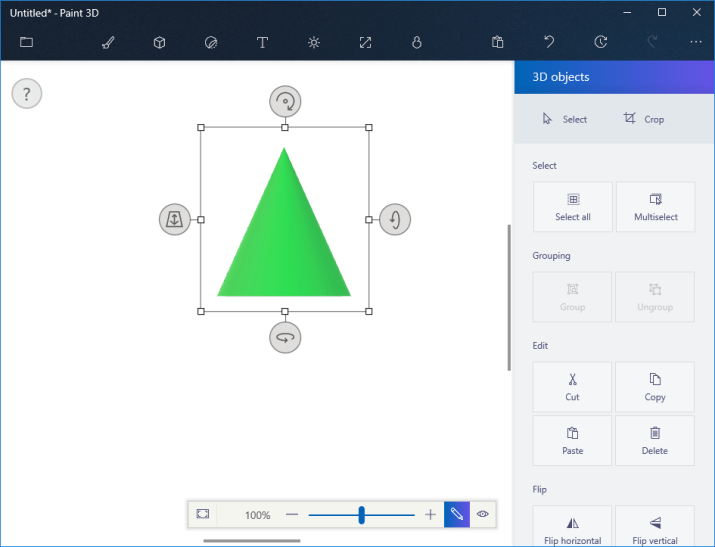Select the Text tool
Viewport: 715px width, 547px height.
pos(262,42)
